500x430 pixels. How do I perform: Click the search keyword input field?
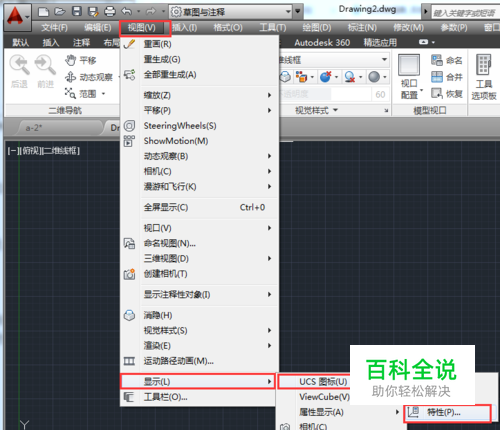coord(465,13)
